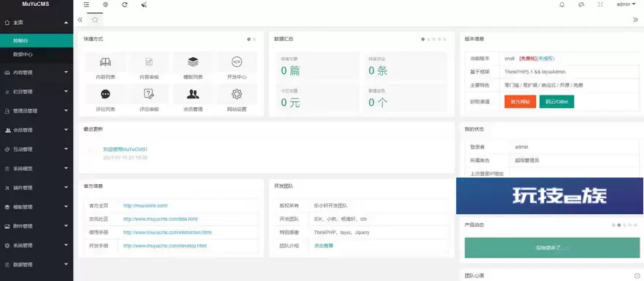Open the 评论审核 edit icon
Screen dimensions: 644x281
pos(149,94)
